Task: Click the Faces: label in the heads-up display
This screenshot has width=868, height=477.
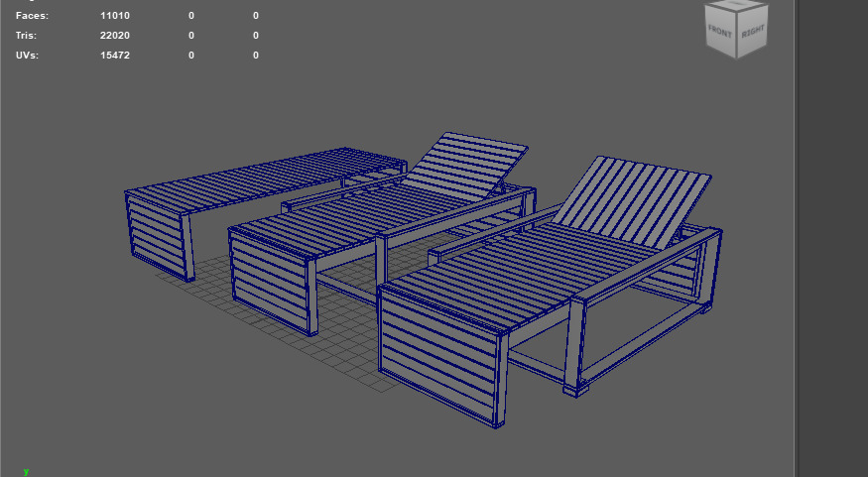Action: coord(32,16)
